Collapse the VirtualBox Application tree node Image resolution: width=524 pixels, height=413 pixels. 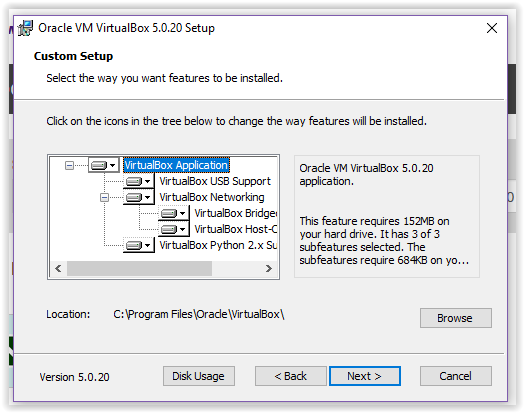click(69, 165)
